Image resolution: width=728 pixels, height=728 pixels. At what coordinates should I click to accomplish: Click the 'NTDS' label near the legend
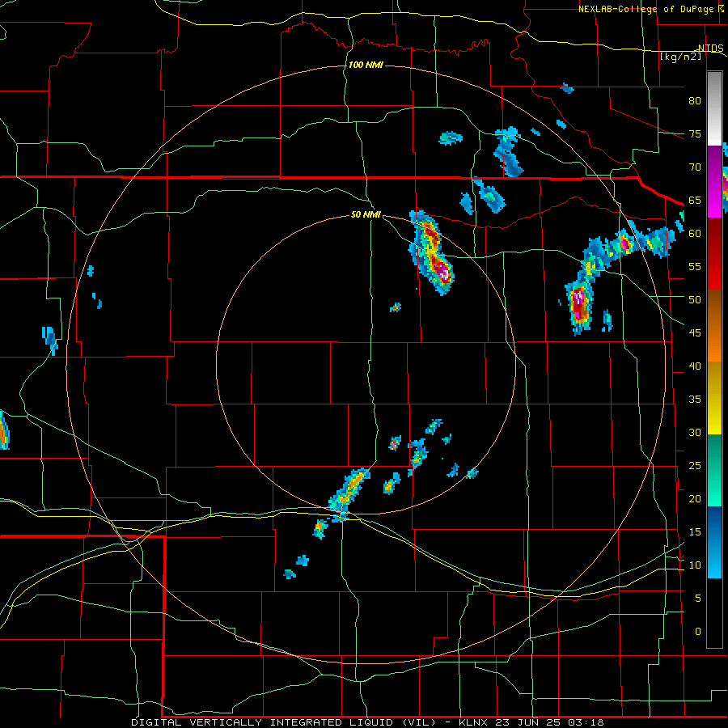[711, 49]
